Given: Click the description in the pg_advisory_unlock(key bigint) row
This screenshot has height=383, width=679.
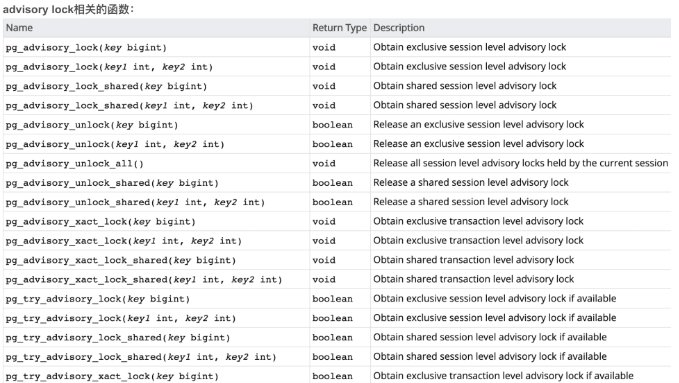Looking at the screenshot, I should pos(479,125).
